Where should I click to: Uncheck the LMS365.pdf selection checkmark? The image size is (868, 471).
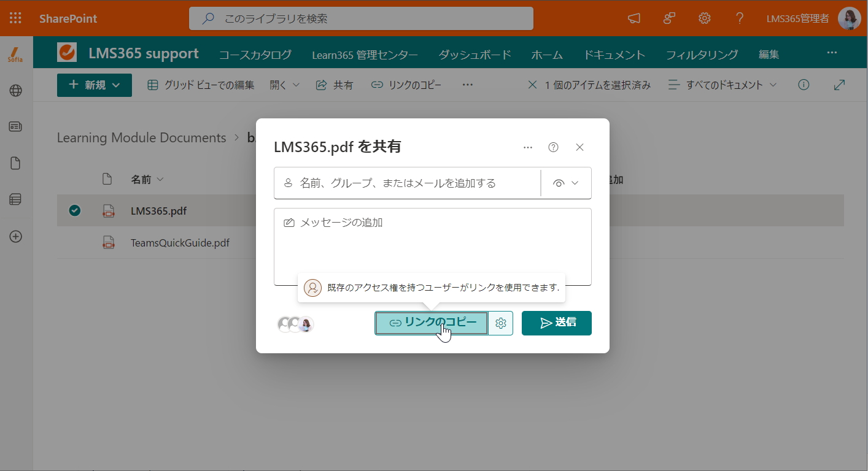coord(75,211)
